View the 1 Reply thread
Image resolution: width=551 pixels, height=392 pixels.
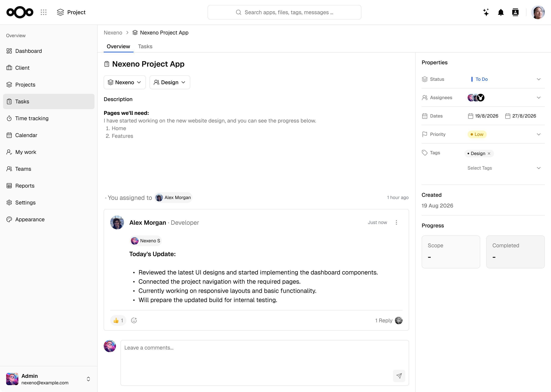tap(384, 320)
